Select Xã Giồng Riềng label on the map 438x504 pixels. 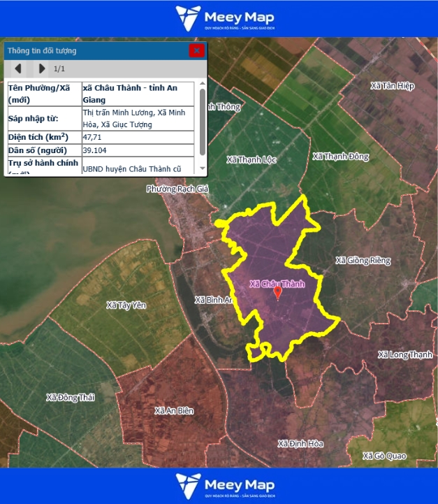(x=361, y=261)
